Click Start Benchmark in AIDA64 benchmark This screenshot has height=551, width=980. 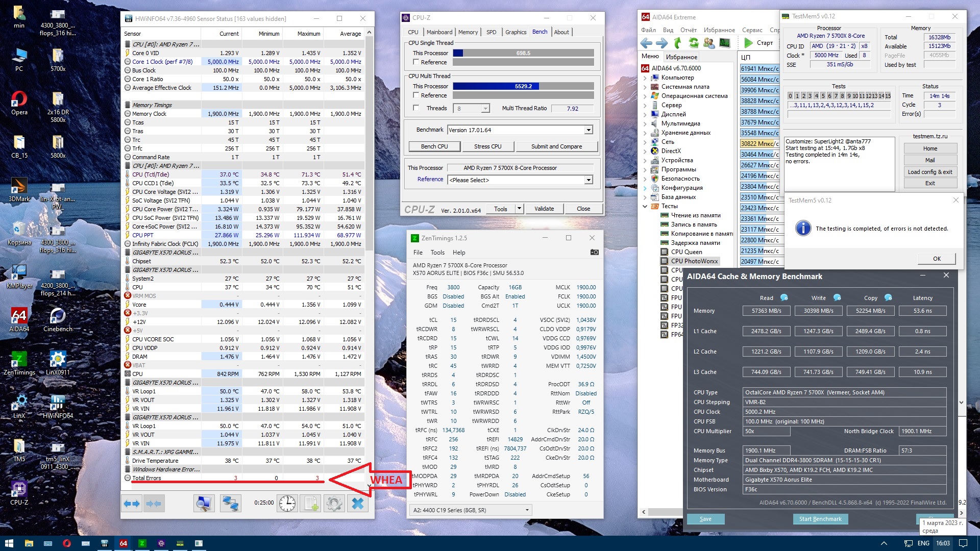point(820,519)
